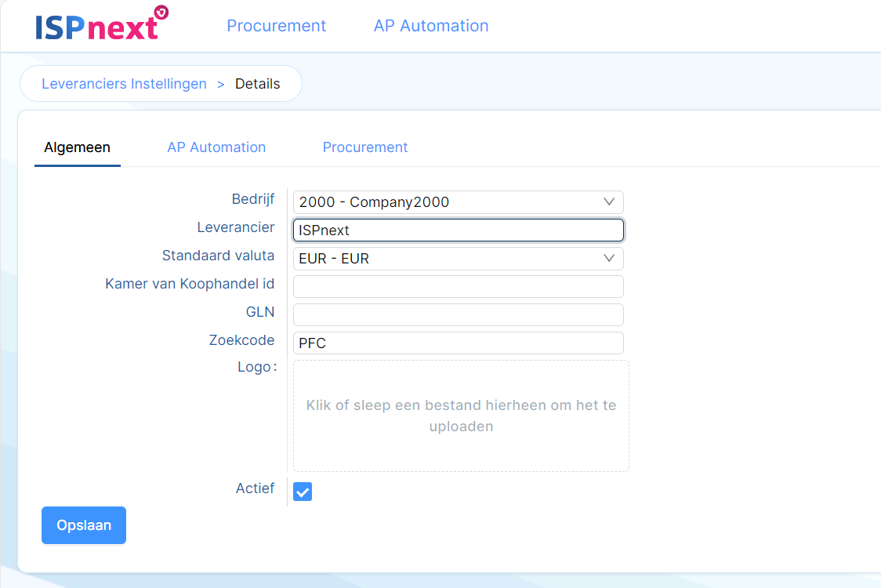
Task: Click the Kamer van Koophandel id field
Action: pyautogui.click(x=458, y=287)
